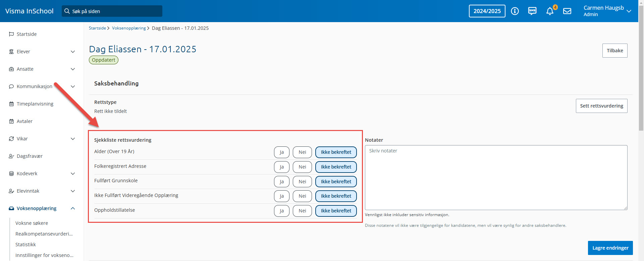Screen dimensions: 644x261
Task: Open the notifications bell
Action: 550,11
